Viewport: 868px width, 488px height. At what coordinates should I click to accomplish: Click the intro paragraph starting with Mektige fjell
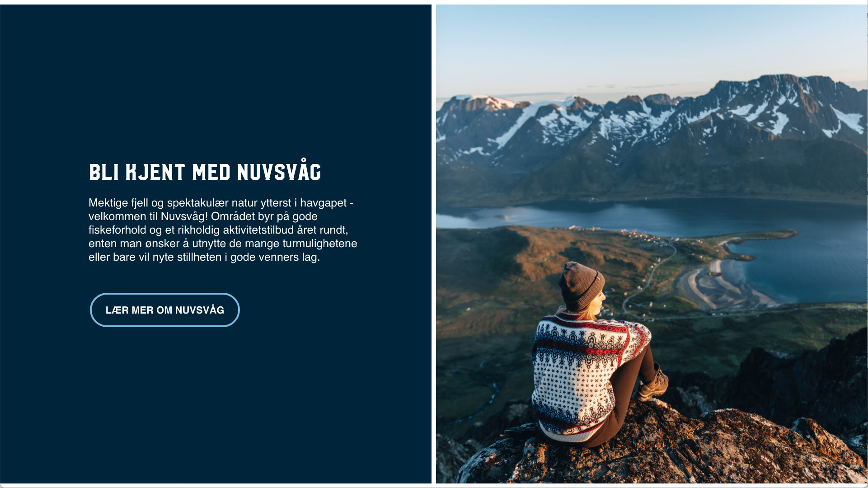pos(223,230)
